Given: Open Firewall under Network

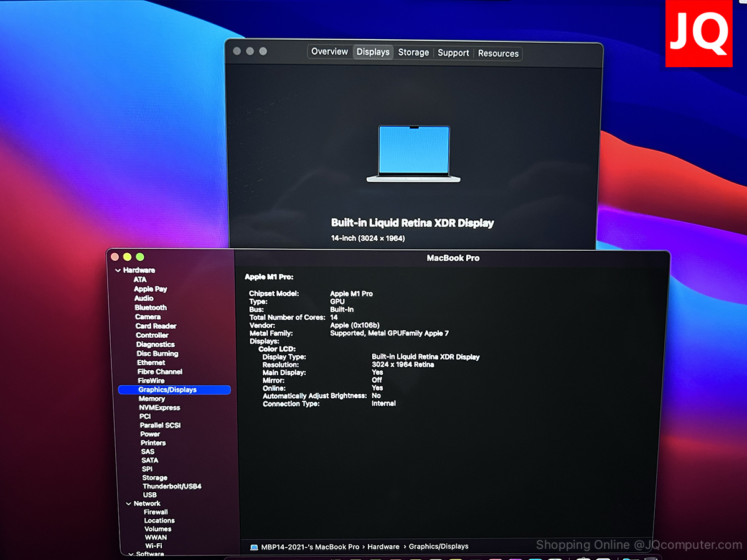Looking at the screenshot, I should pyautogui.click(x=156, y=512).
